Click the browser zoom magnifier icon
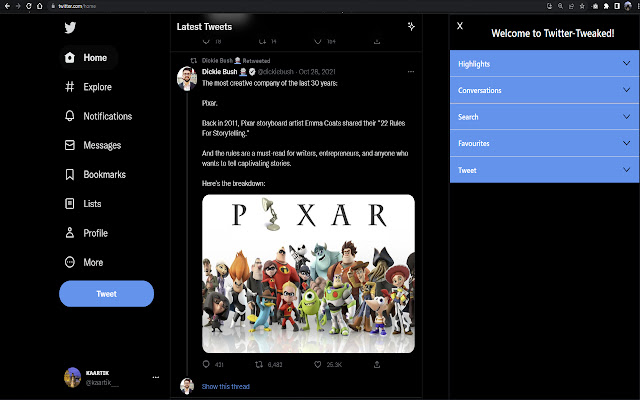640x400 pixels. pyautogui.click(x=560, y=6)
